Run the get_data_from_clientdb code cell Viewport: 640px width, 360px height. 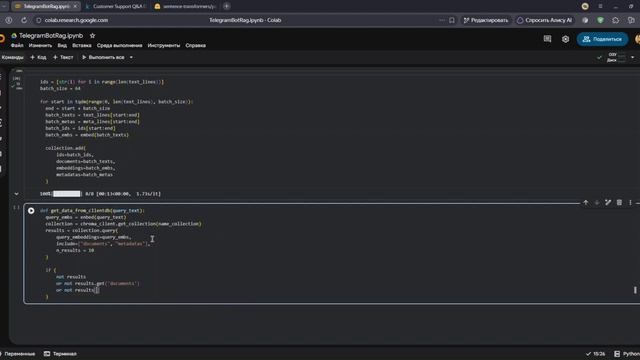pos(31,211)
